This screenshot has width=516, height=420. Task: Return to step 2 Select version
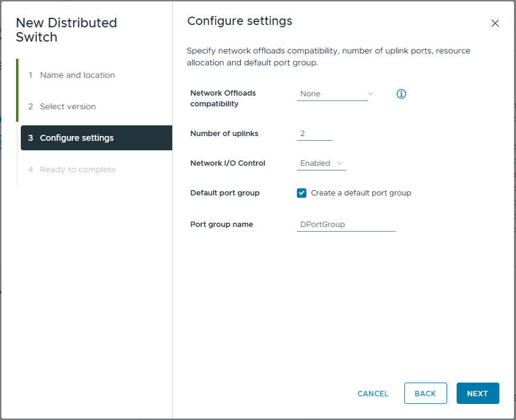(x=68, y=106)
